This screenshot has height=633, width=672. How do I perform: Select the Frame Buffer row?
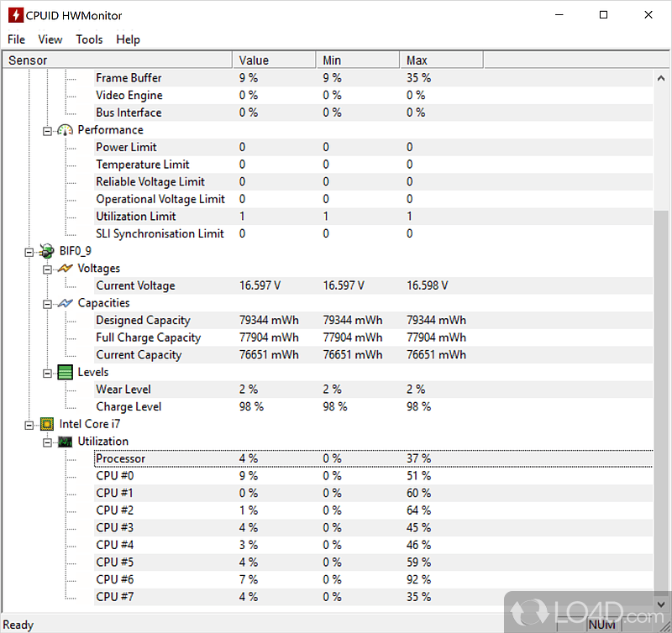pos(373,78)
